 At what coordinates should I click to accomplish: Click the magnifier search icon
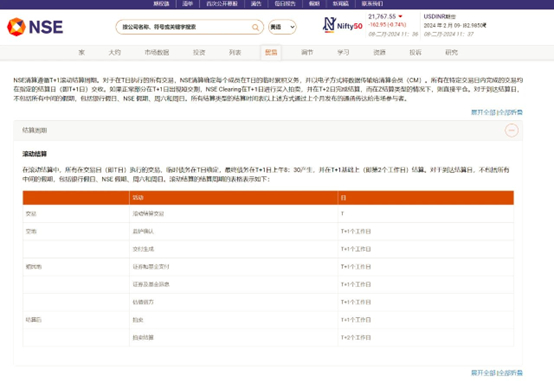(255, 27)
